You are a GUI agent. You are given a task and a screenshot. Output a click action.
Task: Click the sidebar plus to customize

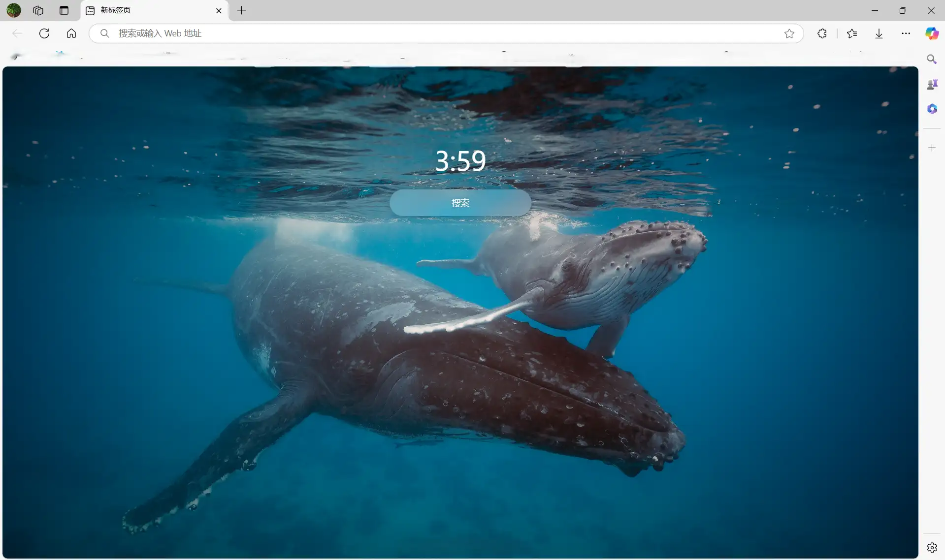click(x=932, y=148)
